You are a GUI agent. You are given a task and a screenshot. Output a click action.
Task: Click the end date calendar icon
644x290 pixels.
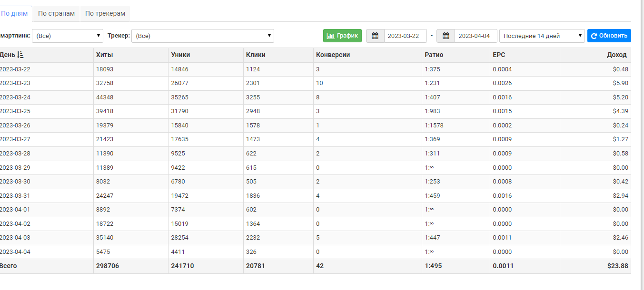pyautogui.click(x=446, y=36)
